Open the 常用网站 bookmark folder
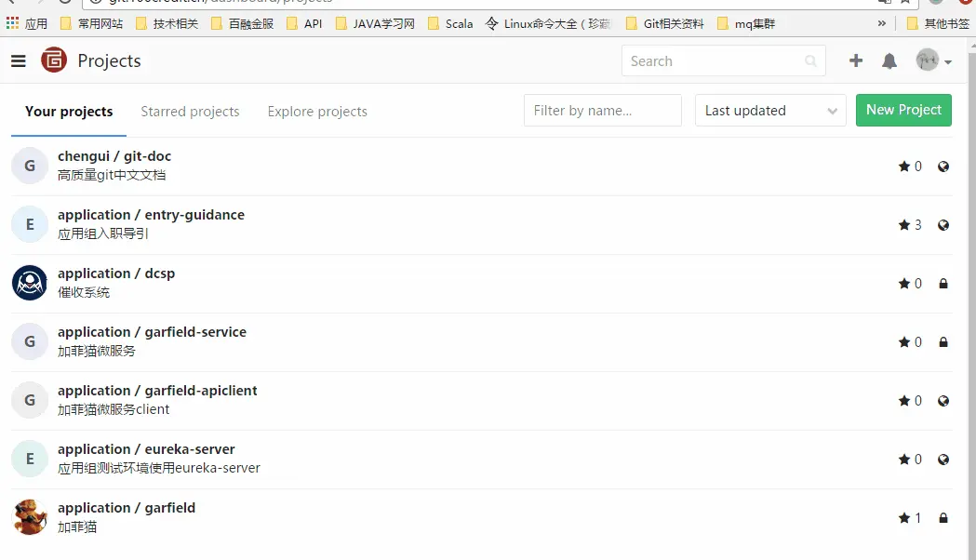Screen dimensions: 976x560 click(91, 23)
